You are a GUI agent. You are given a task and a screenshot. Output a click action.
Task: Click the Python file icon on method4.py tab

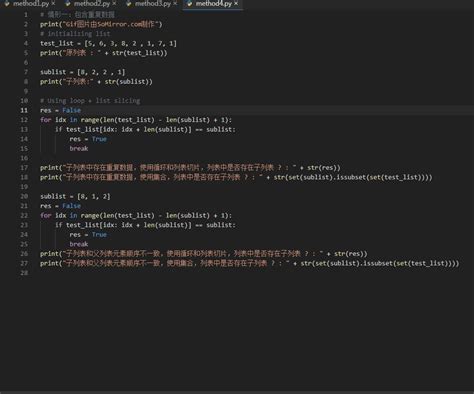(190, 4)
